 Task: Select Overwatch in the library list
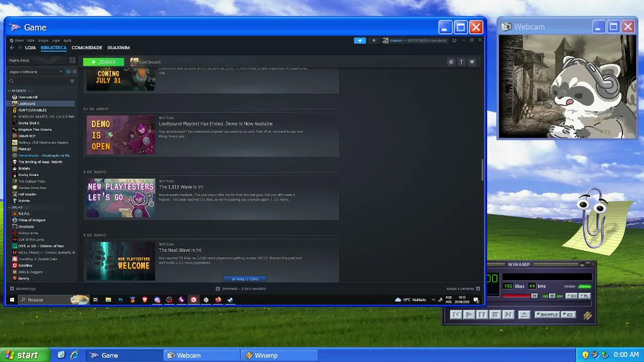tap(28, 97)
